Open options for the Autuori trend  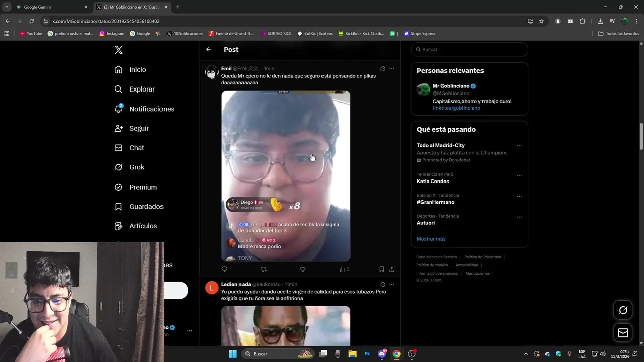coord(519,217)
